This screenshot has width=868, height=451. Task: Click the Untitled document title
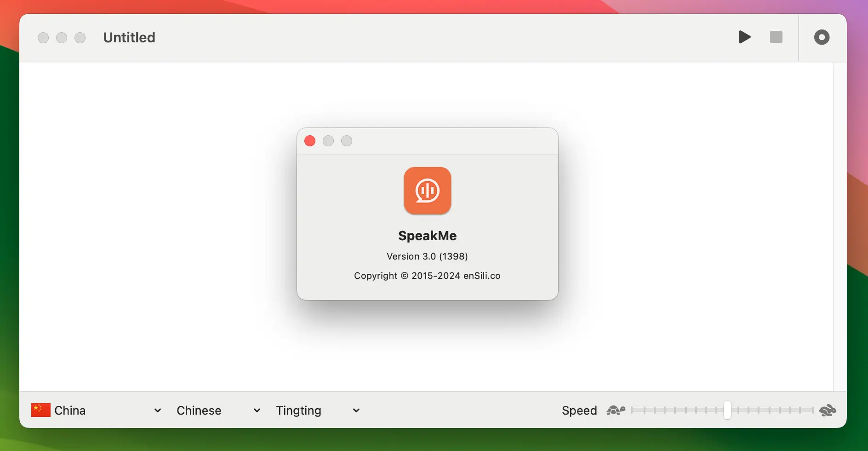pos(129,37)
